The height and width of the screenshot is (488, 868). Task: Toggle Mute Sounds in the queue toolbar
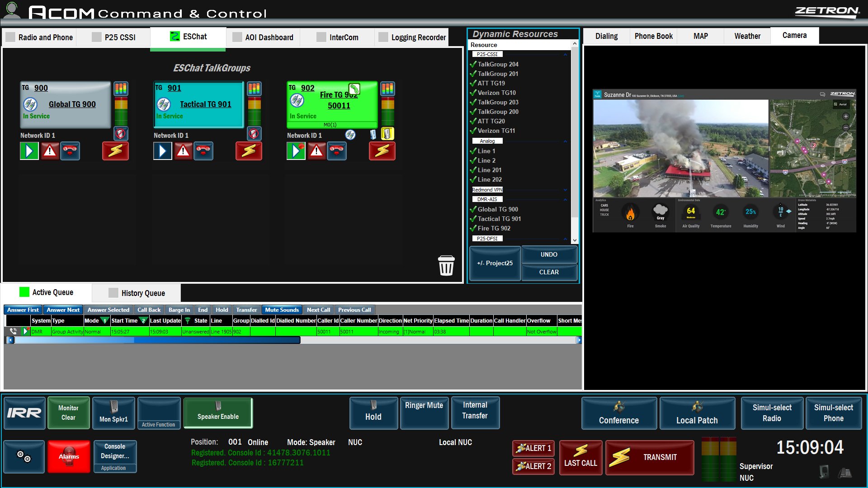click(282, 310)
